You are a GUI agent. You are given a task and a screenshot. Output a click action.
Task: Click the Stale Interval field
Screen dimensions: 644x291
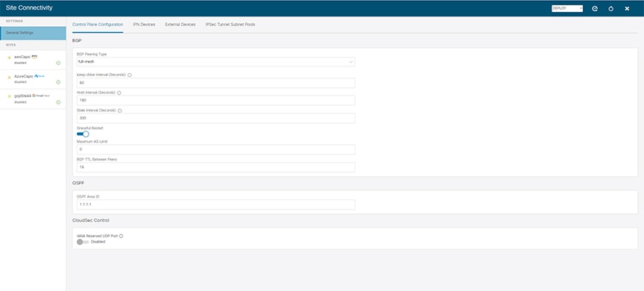[x=216, y=118]
